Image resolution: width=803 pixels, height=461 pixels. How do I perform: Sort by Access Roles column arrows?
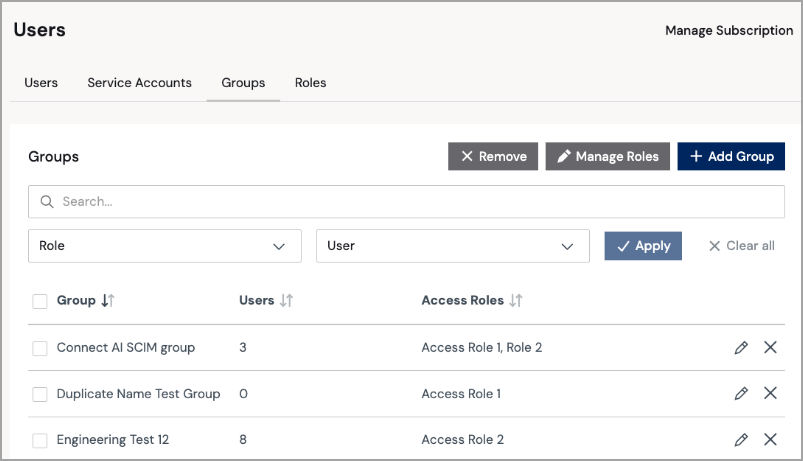516,300
